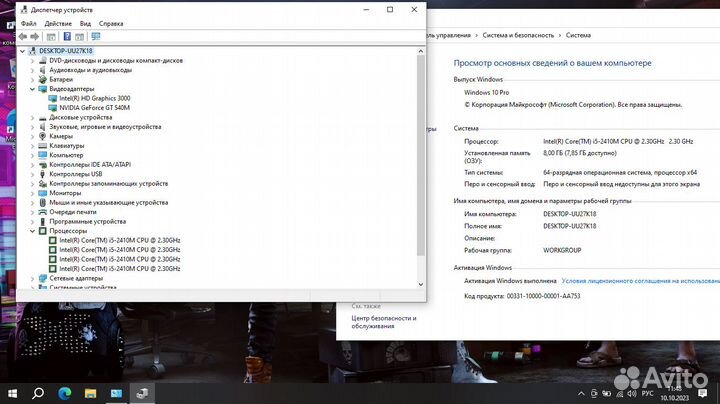Open the Файл menu
720x404 pixels.
[x=28, y=23]
